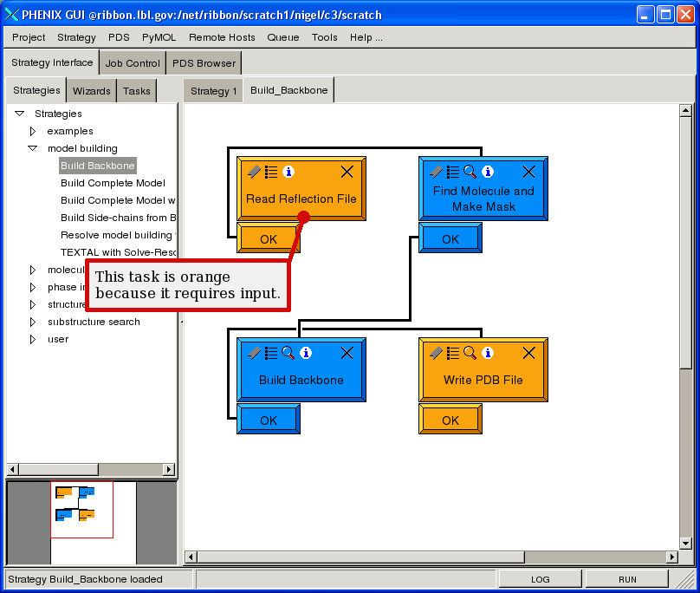Open the LOG button
This screenshot has width=700, height=593.
540,579
